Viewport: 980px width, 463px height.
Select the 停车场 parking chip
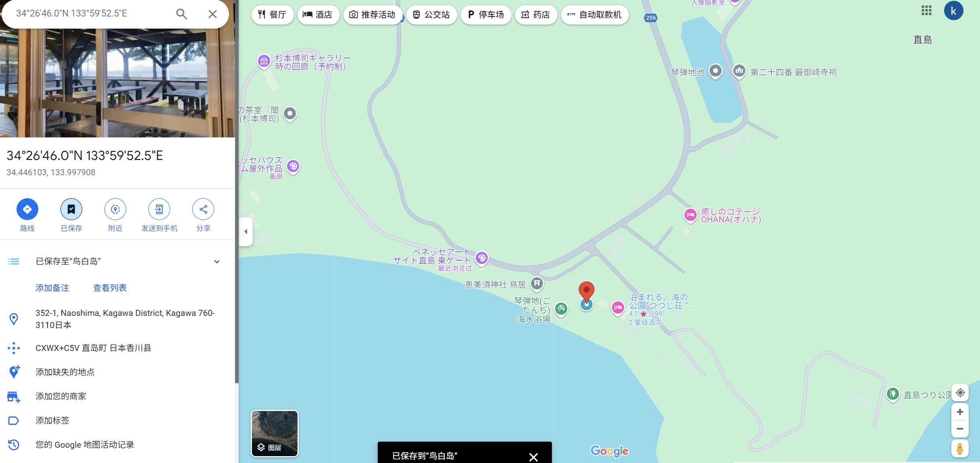486,15
